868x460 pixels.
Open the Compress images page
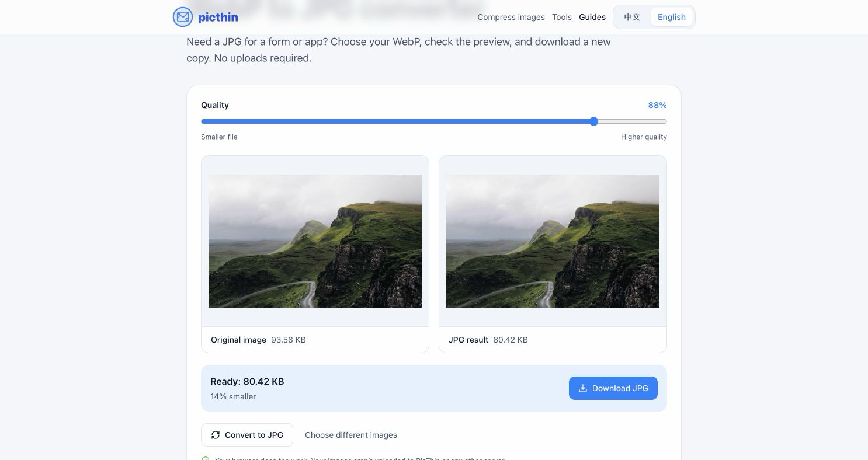511,17
